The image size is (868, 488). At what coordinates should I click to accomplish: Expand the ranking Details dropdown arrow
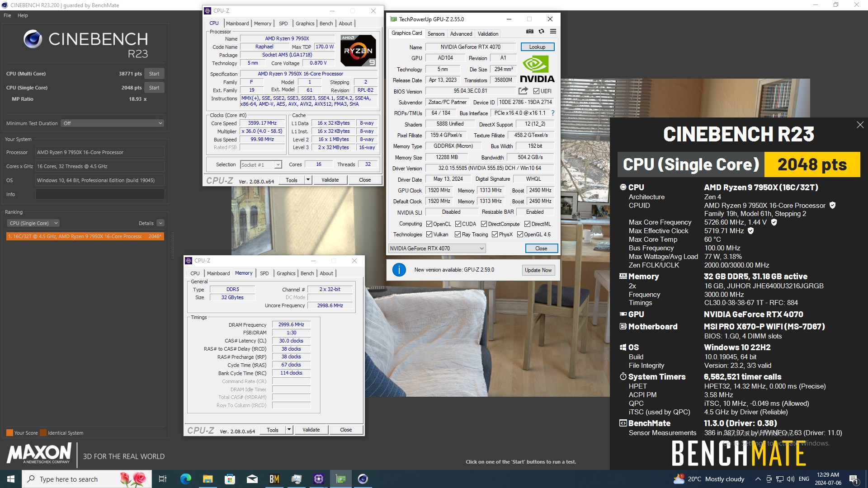pyautogui.click(x=160, y=223)
